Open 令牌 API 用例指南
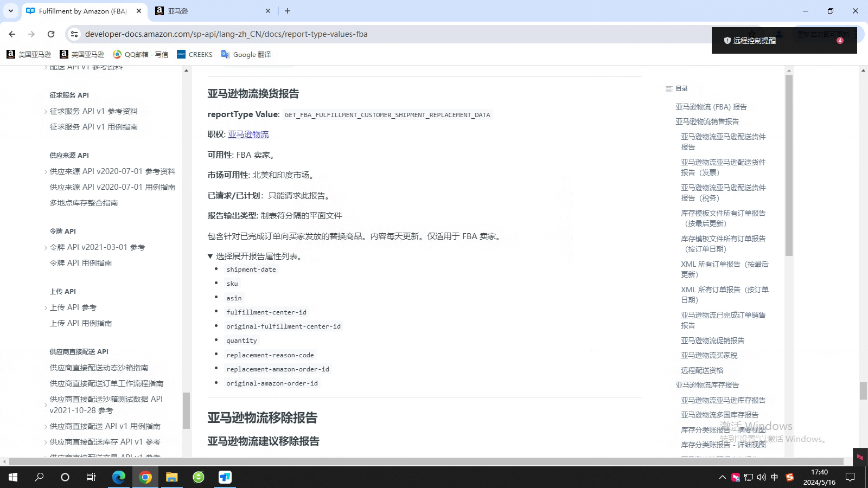Image resolution: width=868 pixels, height=488 pixels. point(81,262)
